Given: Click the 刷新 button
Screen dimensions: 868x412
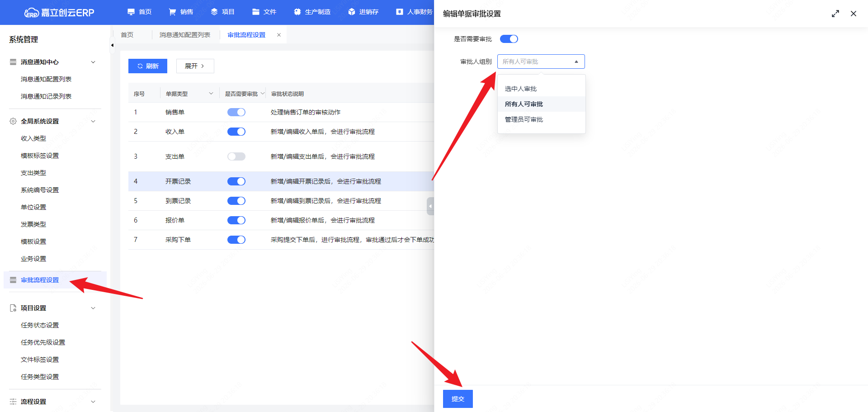Looking at the screenshot, I should (148, 66).
